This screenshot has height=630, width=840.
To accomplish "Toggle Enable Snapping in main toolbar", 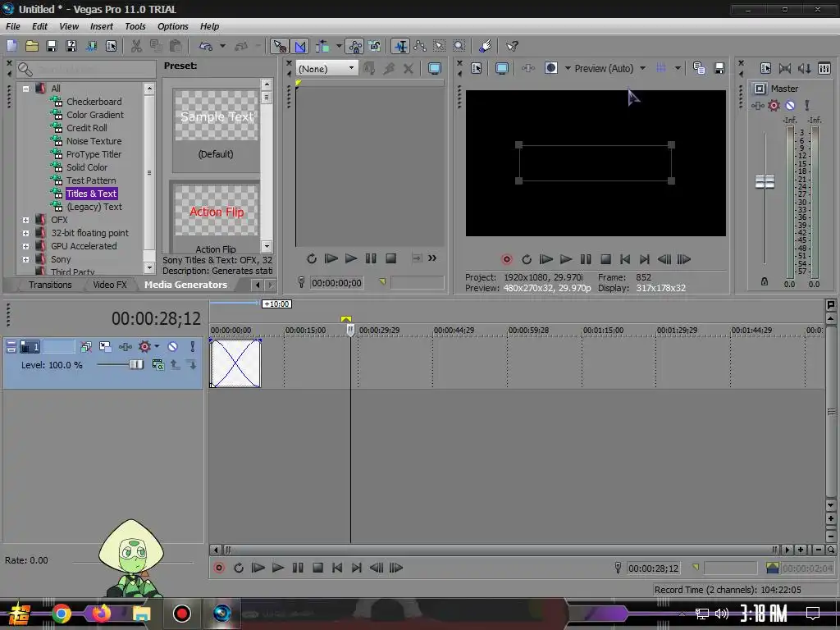I will 280,46.
